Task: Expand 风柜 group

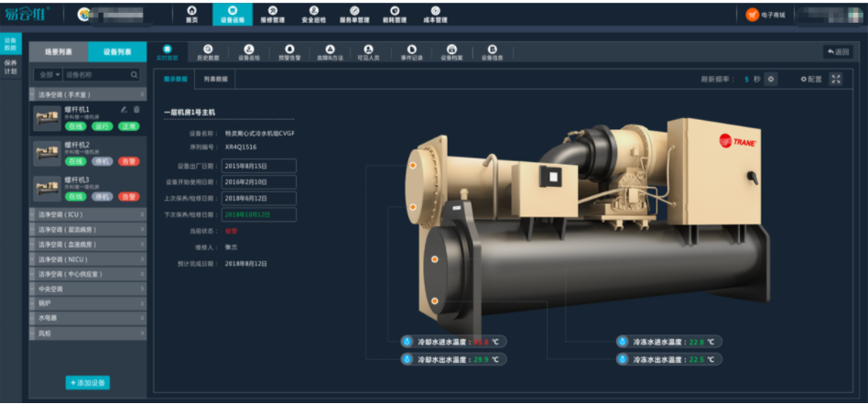Action: (x=88, y=333)
